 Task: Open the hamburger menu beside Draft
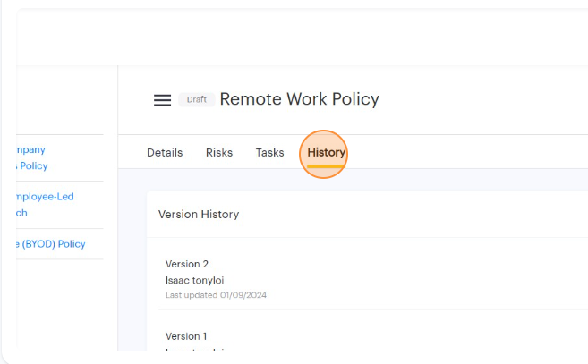coord(162,100)
